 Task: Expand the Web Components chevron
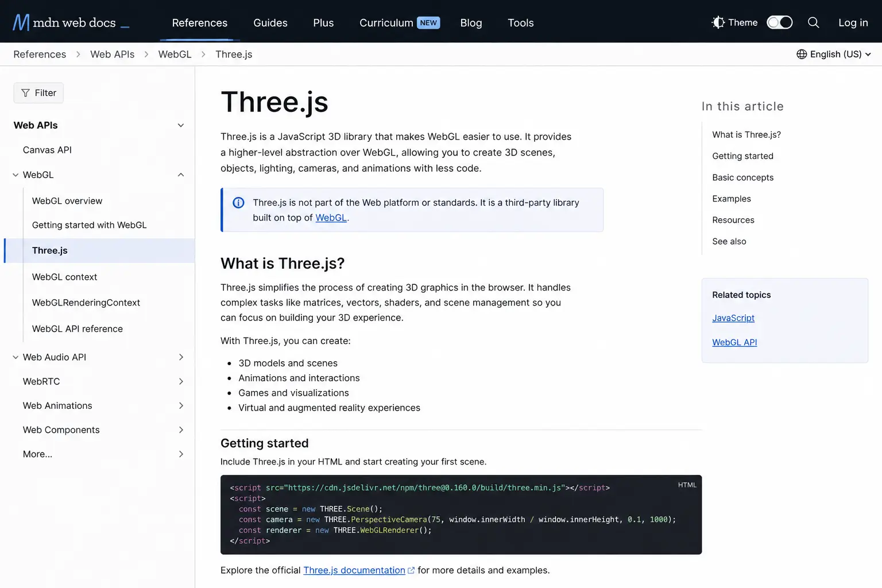181,430
